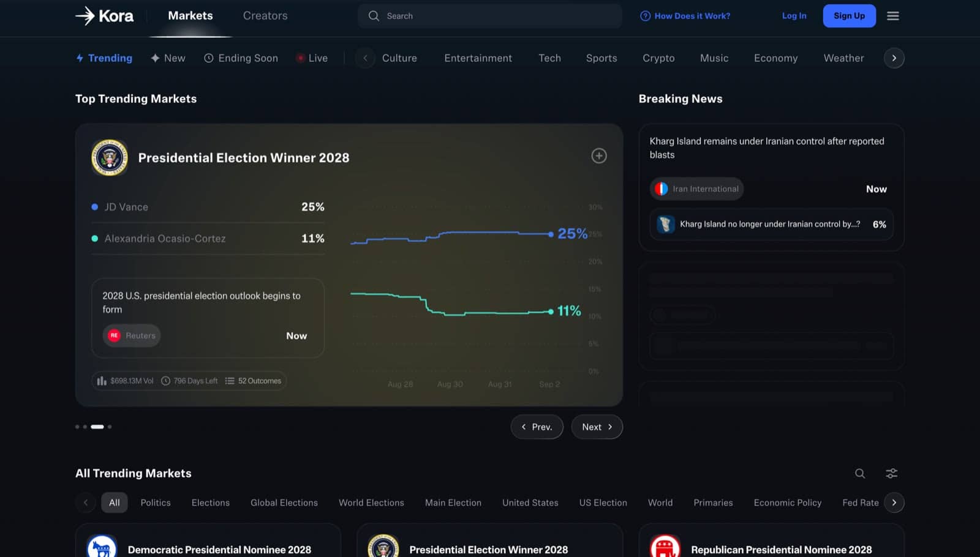Filter trending markets by Politics tag

[156, 503]
